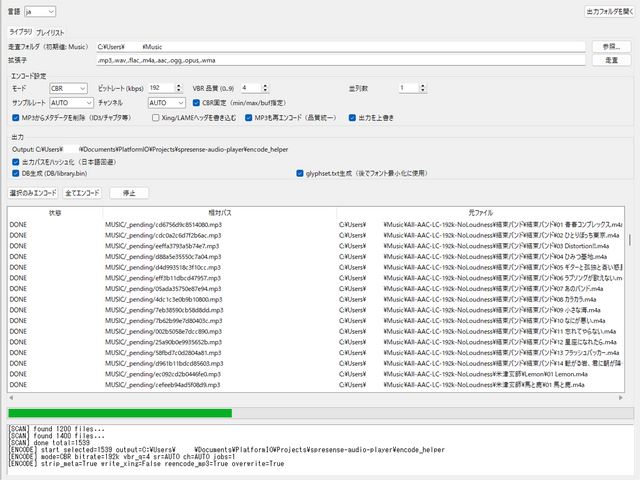The height and width of the screenshot is (480, 640).
Task: Switch to the ライブラリ tab
Action: point(20,33)
